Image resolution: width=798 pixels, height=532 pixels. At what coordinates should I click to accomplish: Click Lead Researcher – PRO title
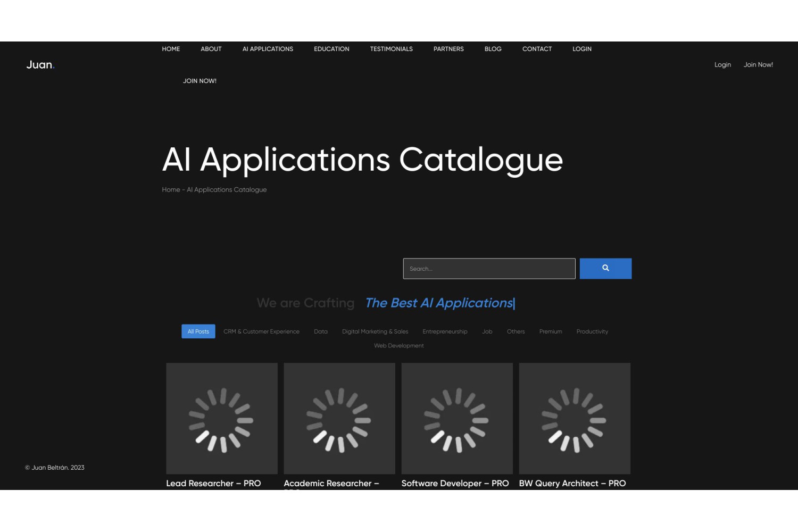213,484
